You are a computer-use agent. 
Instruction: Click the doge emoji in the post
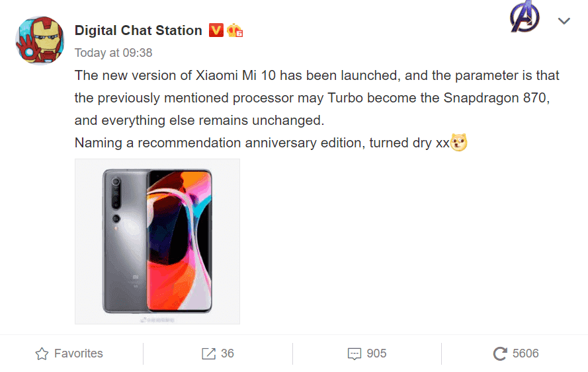coord(459,142)
